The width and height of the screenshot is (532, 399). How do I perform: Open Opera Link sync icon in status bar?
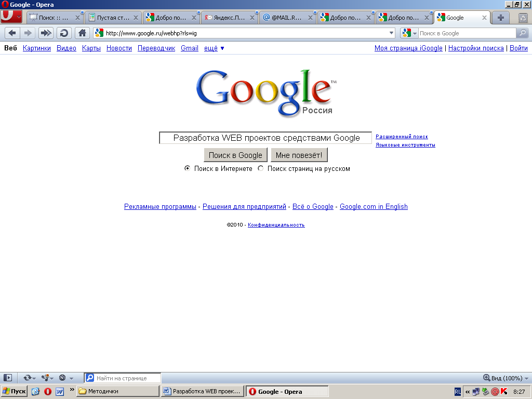pyautogui.click(x=27, y=378)
